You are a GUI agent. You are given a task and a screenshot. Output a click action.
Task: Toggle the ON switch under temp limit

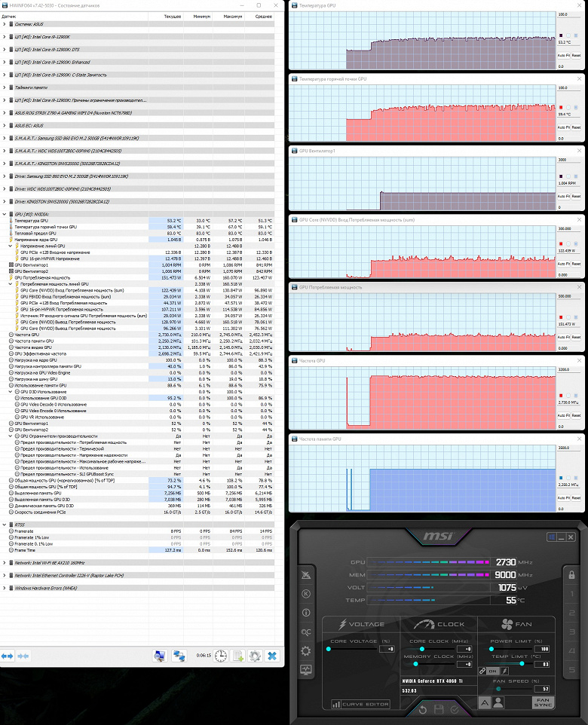pos(493,671)
